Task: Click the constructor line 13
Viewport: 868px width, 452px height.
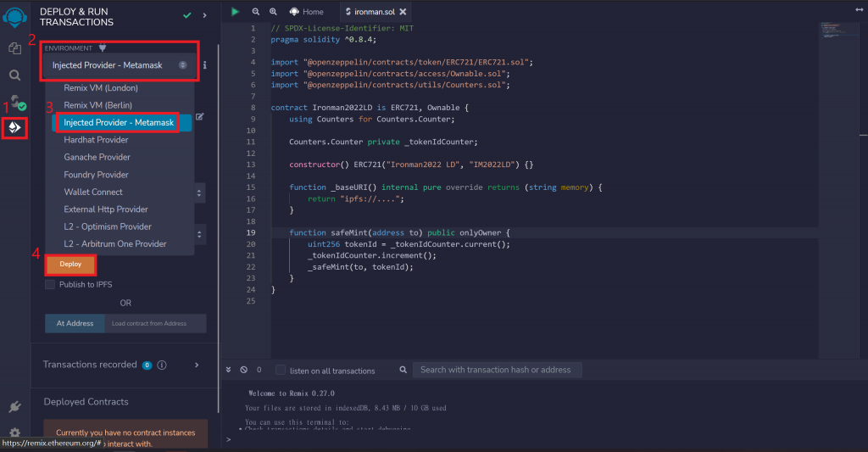Action: pos(411,165)
